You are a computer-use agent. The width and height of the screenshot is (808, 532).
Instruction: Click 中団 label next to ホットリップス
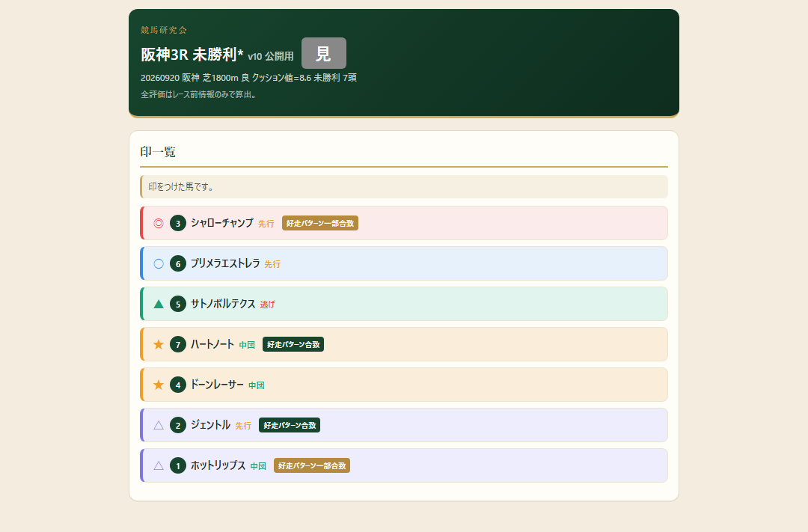coord(258,466)
